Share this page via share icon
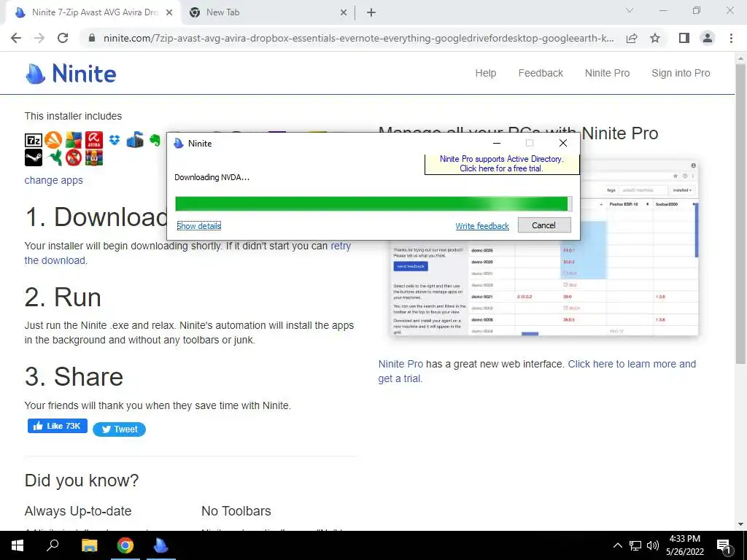 click(632, 38)
